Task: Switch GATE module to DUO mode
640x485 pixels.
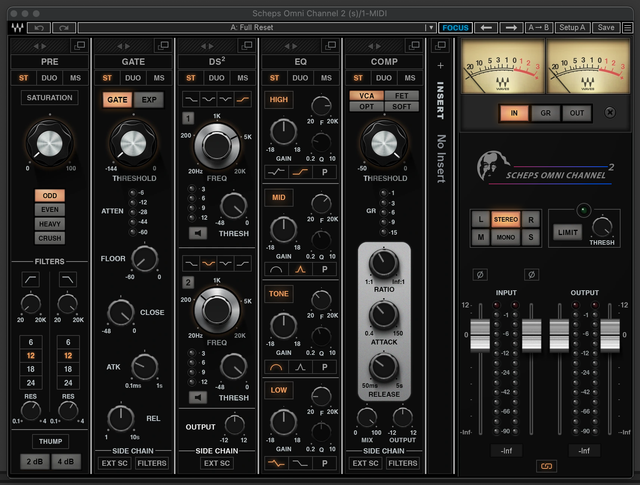Action: 133,78
